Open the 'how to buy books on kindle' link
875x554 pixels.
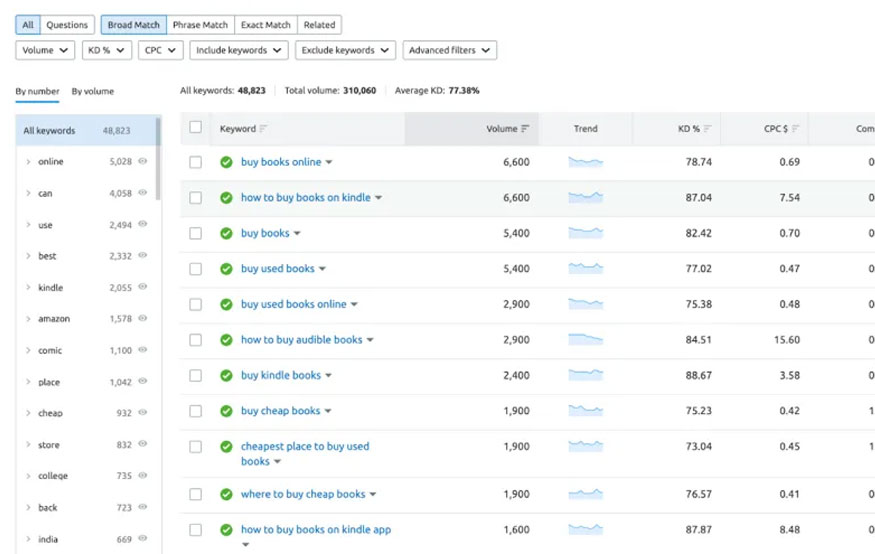(x=306, y=197)
